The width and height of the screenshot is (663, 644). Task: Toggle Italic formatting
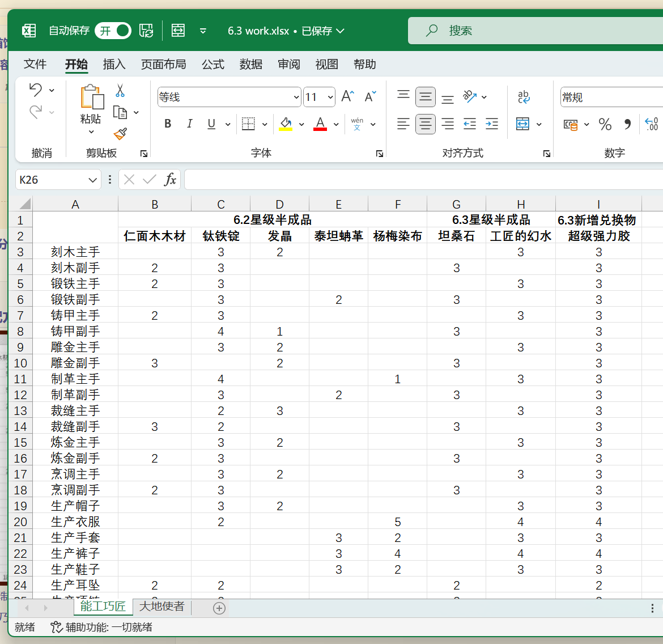pyautogui.click(x=189, y=124)
